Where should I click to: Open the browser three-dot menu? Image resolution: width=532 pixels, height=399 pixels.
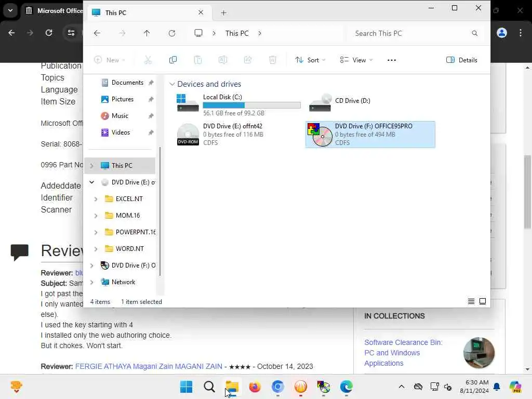point(521,33)
